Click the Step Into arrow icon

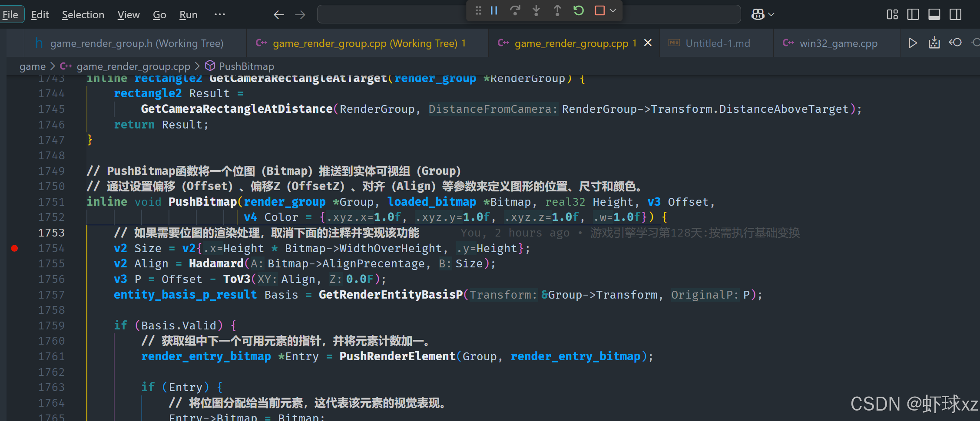(536, 10)
